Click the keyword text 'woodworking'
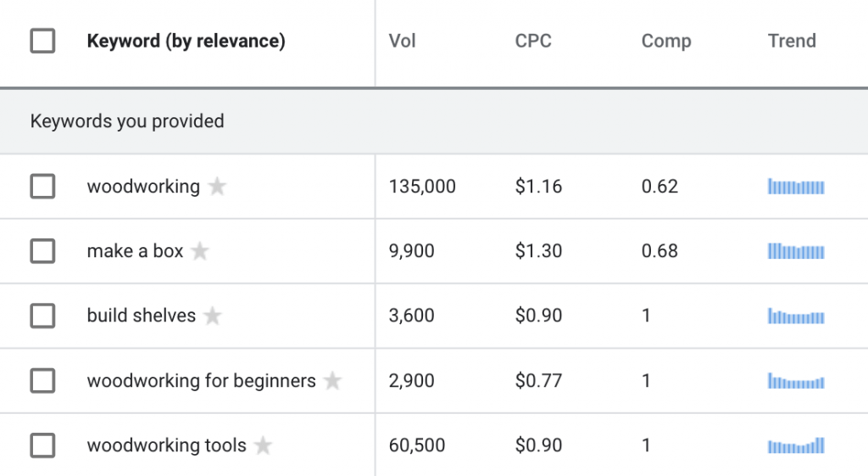Image resolution: width=868 pixels, height=476 pixels. (x=143, y=187)
